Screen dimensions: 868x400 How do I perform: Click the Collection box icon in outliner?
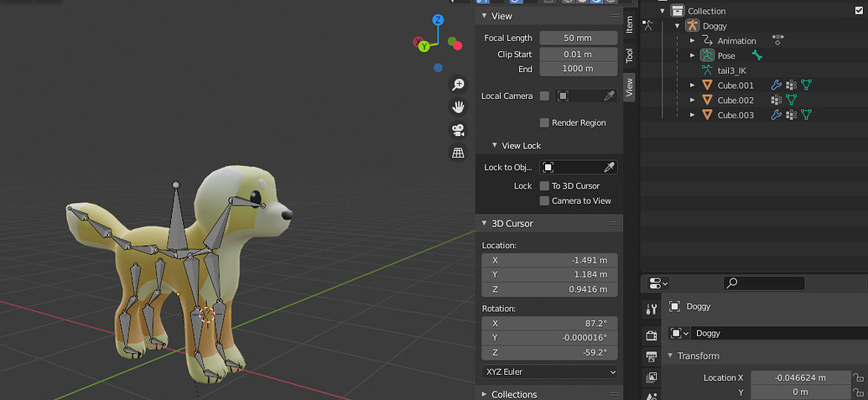pyautogui.click(x=677, y=11)
